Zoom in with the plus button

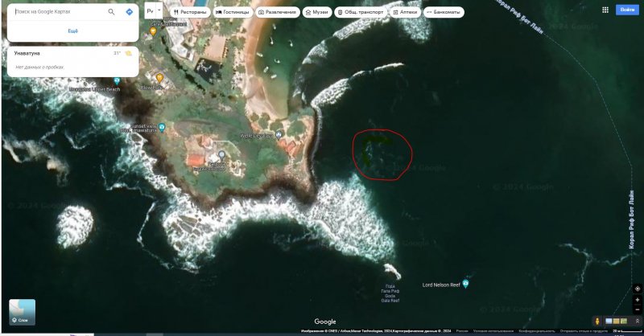[x=638, y=298]
